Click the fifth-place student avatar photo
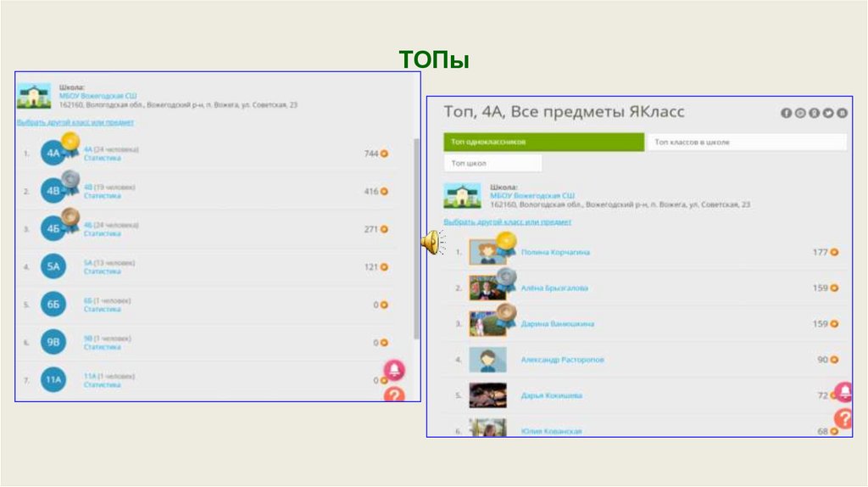868x487 pixels. point(487,395)
